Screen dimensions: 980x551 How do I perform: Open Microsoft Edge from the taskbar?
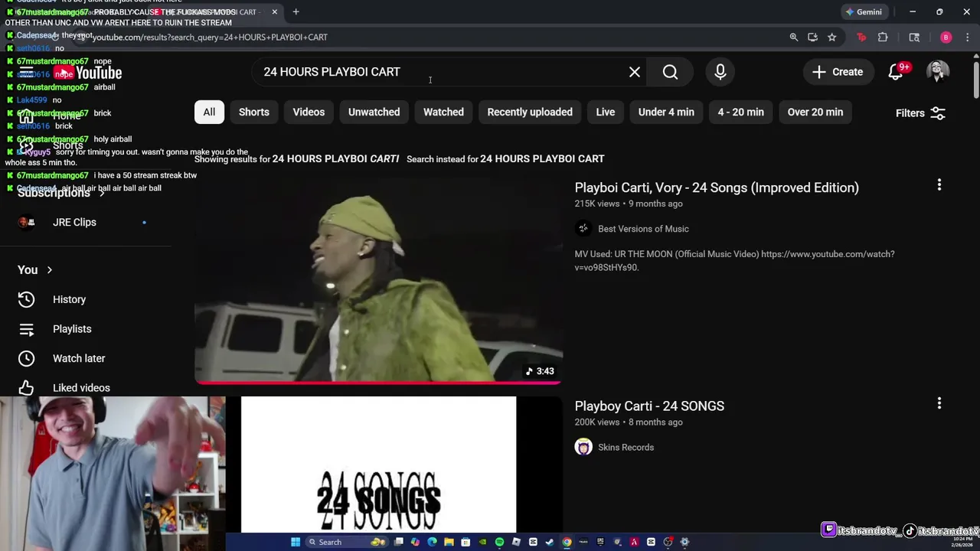coord(432,542)
